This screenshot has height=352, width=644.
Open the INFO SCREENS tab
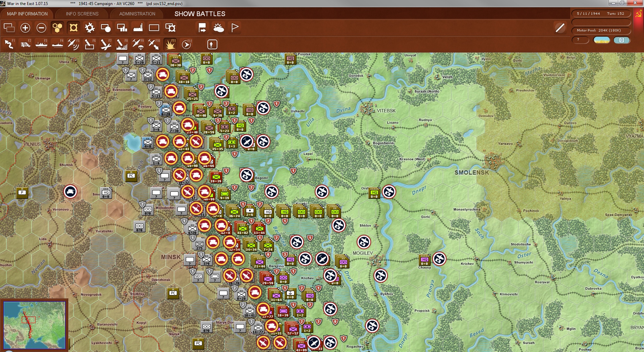[x=82, y=14]
